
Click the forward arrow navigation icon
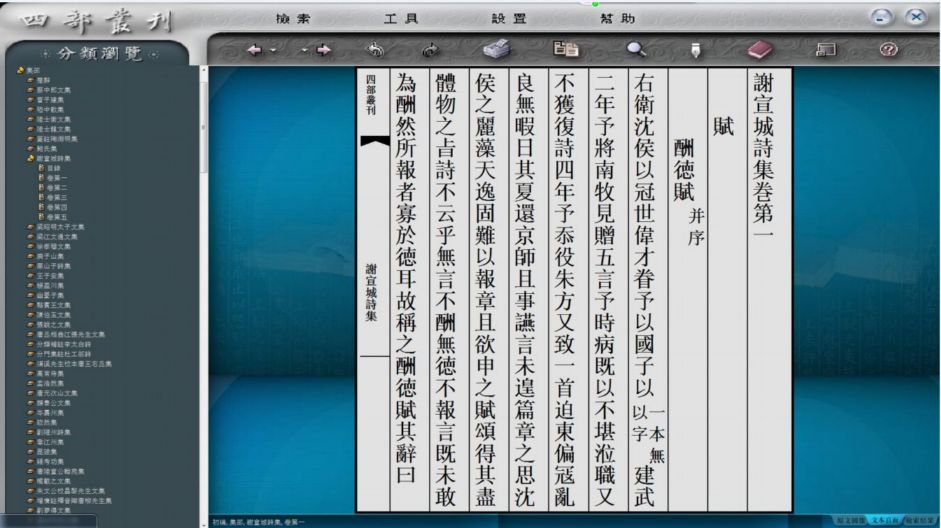324,49
